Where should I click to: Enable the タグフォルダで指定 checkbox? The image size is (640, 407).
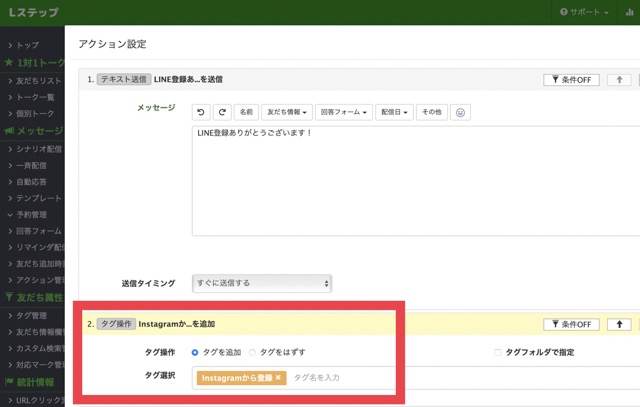tap(498, 352)
